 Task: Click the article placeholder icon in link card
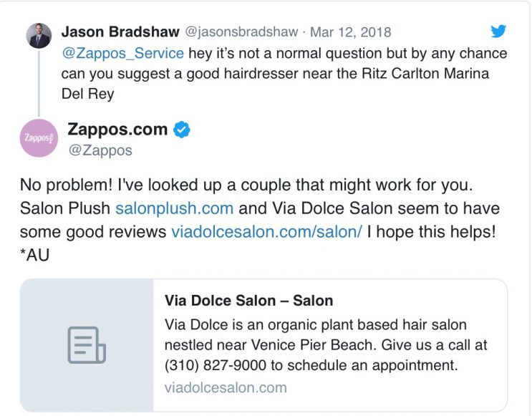click(87, 345)
